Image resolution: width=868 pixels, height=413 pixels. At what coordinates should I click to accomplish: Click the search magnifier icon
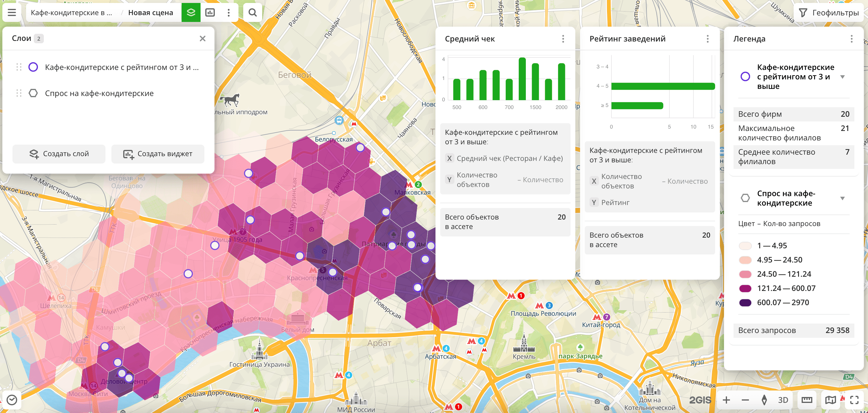(x=252, y=12)
